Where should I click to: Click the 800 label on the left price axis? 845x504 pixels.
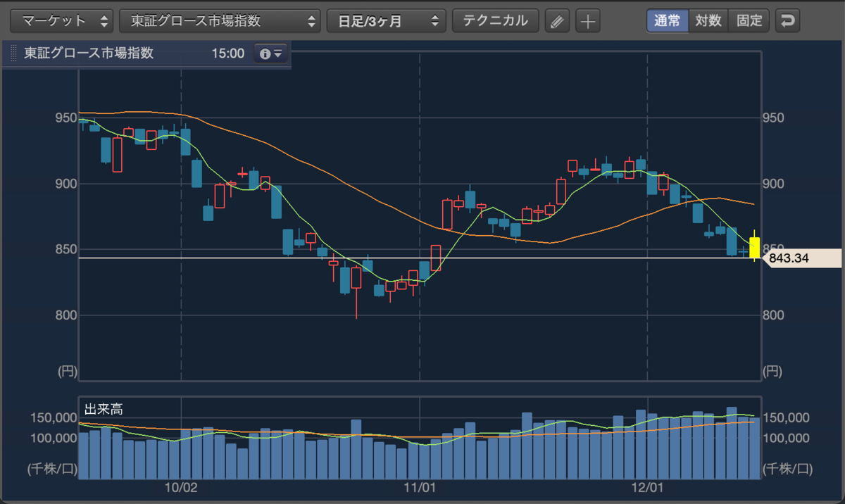pyautogui.click(x=66, y=315)
